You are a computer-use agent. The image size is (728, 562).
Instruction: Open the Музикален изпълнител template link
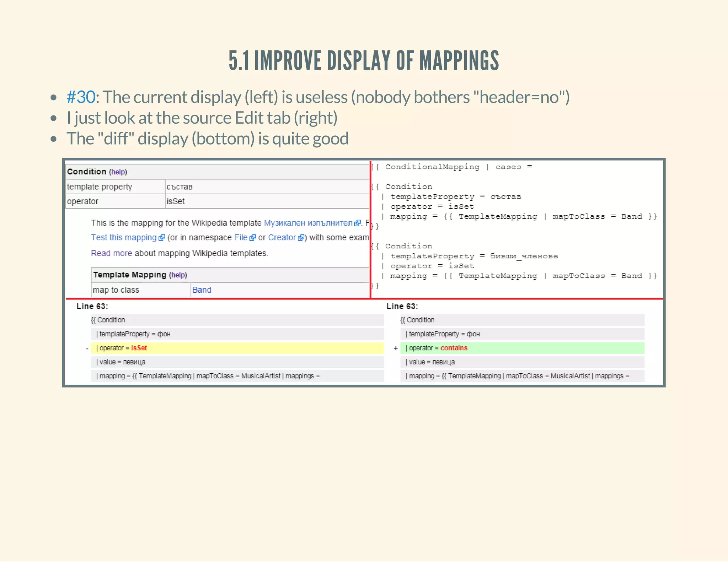[308, 223]
